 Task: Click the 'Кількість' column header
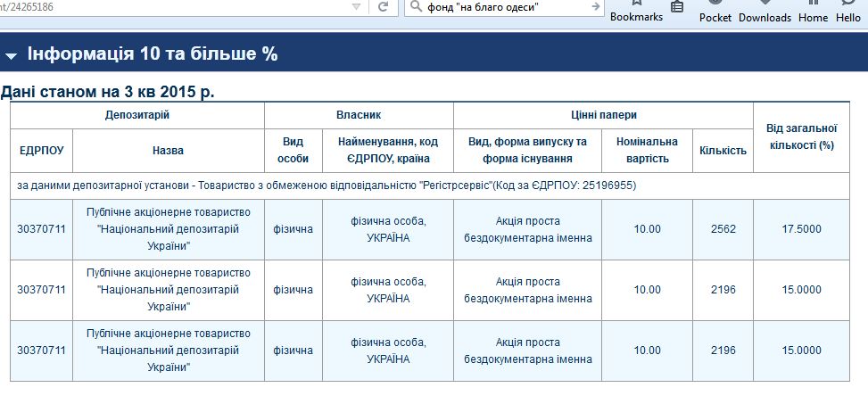point(723,151)
